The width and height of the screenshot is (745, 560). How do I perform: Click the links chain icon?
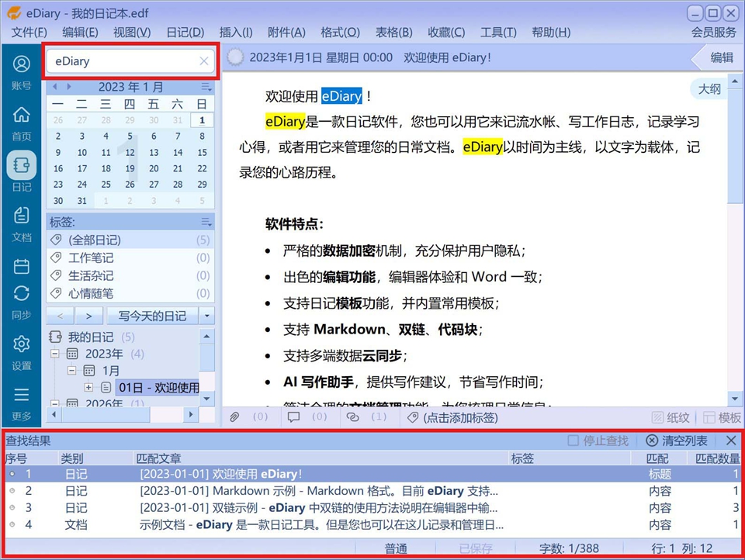352,417
